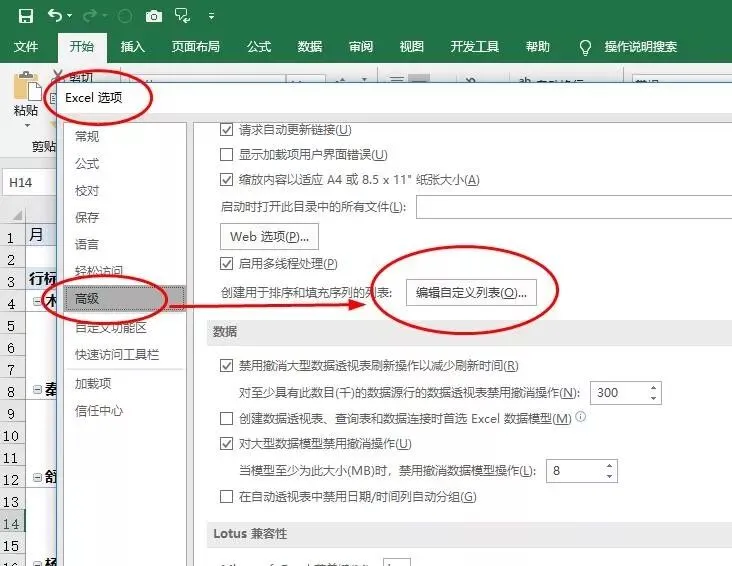Switch to the 视图 ribbon tab
The image size is (732, 566).
(x=412, y=47)
